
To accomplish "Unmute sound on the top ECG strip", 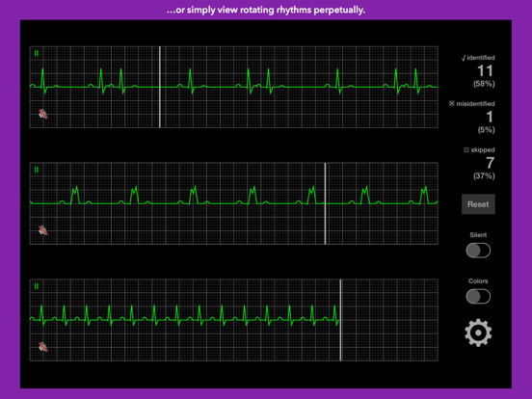I will click(43, 114).
